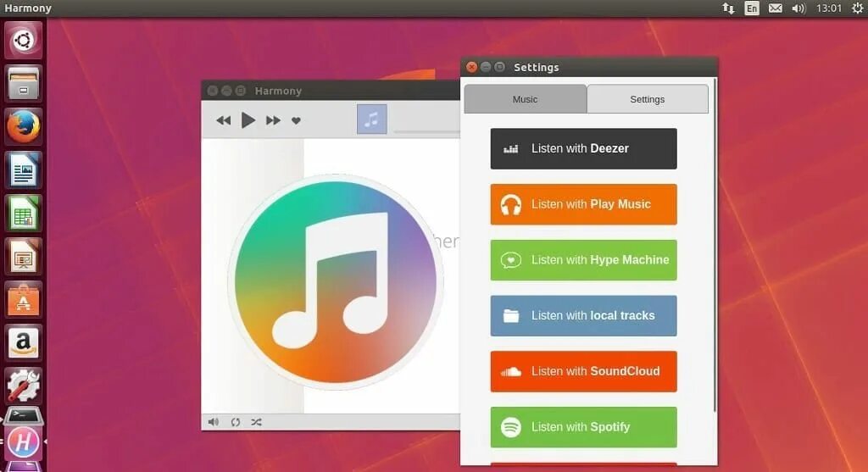The height and width of the screenshot is (472, 868).
Task: Choose Listen with Hype Machine
Action: tap(583, 260)
